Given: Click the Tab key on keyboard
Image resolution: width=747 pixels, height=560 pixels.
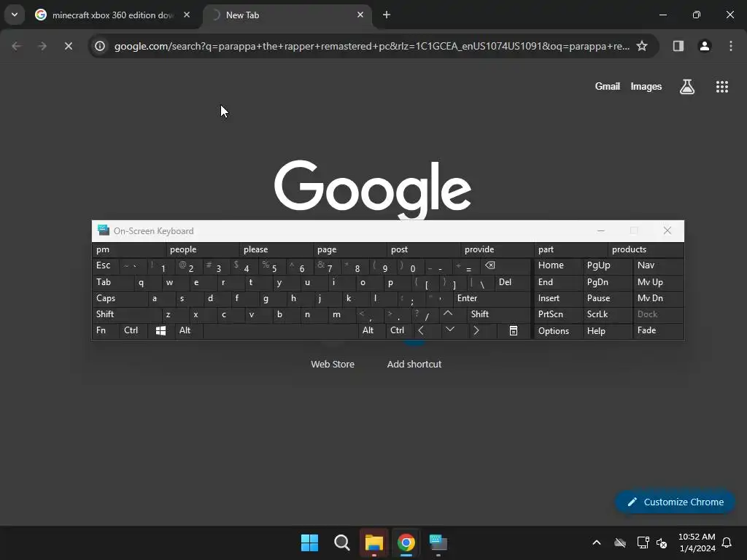Looking at the screenshot, I should (x=112, y=282).
